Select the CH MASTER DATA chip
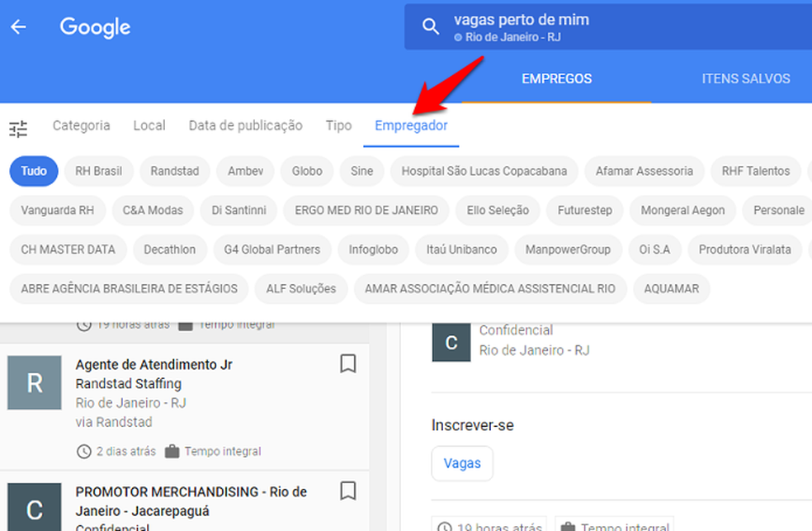The width and height of the screenshot is (812, 531). click(x=68, y=249)
